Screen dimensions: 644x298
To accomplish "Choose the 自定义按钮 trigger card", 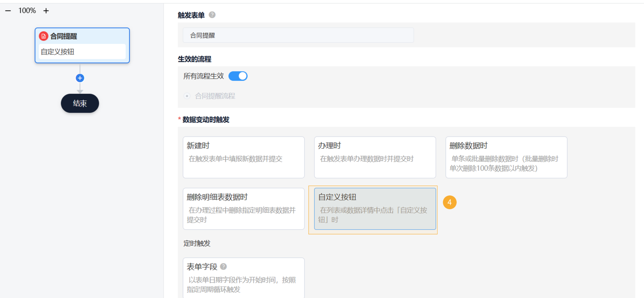I will pyautogui.click(x=375, y=209).
